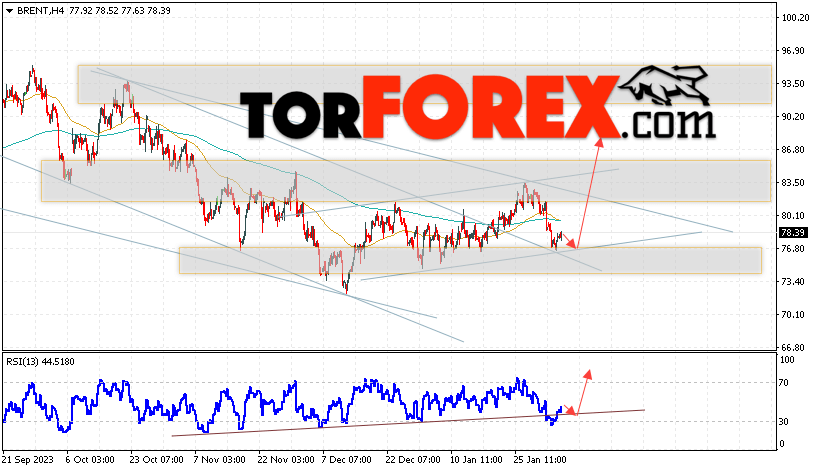The image size is (816, 471).
Task: Click the RSI scale value 100
Action: point(787,360)
